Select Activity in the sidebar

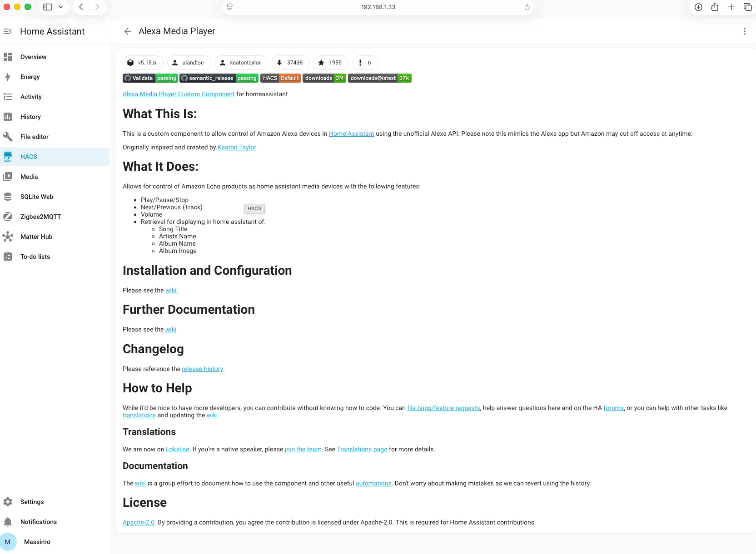pos(55,97)
